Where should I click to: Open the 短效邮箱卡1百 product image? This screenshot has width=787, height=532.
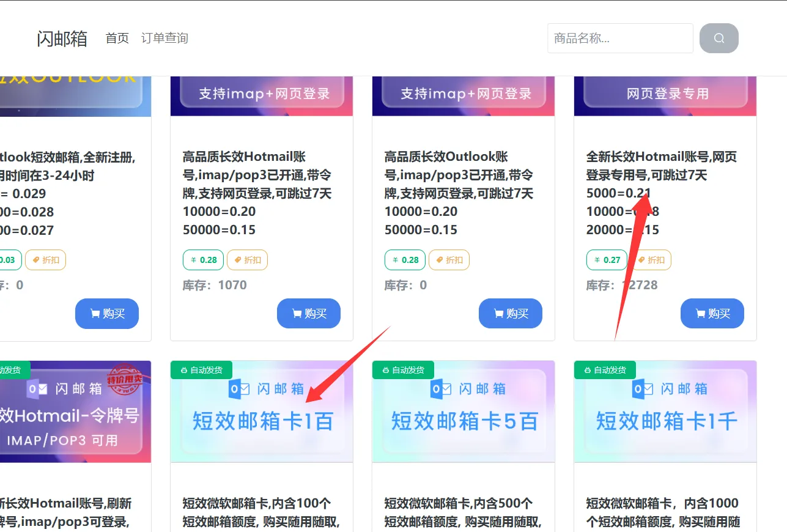(262, 412)
